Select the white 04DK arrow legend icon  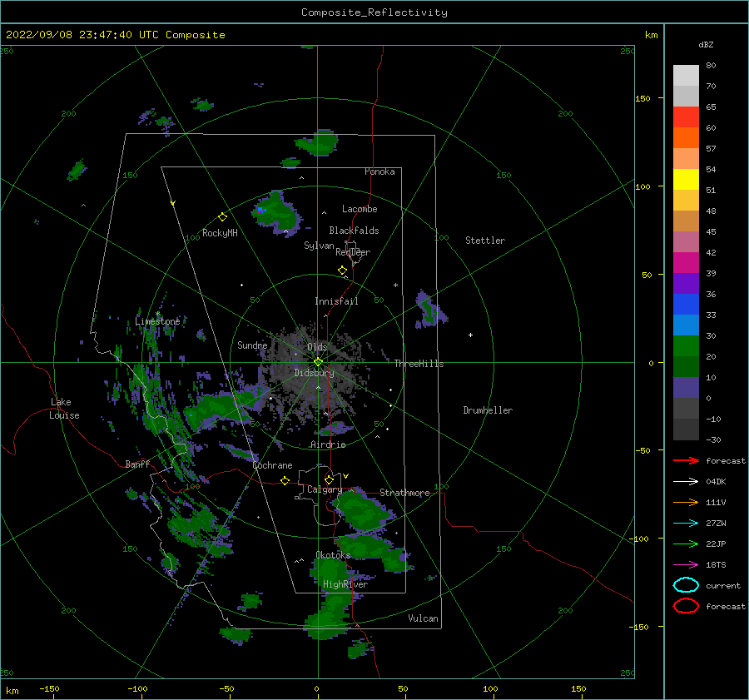(686, 481)
